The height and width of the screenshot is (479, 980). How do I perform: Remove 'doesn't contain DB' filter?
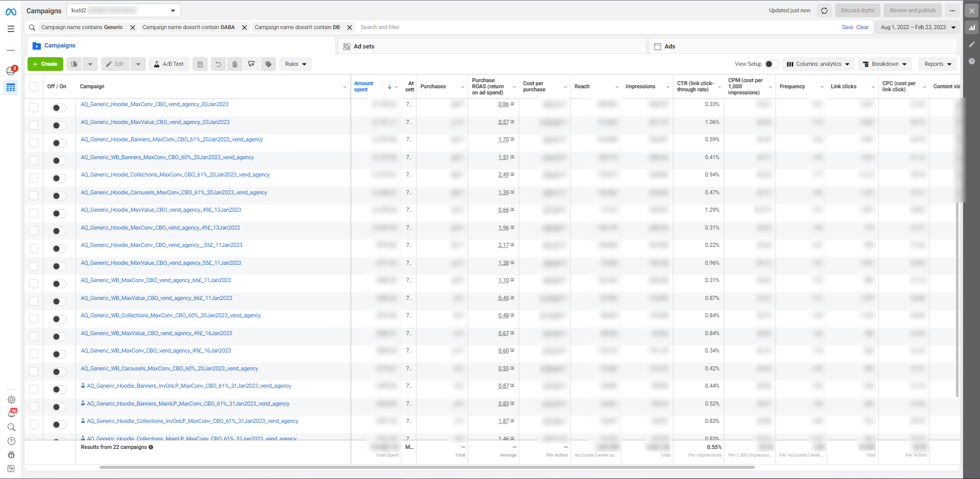pyautogui.click(x=350, y=28)
